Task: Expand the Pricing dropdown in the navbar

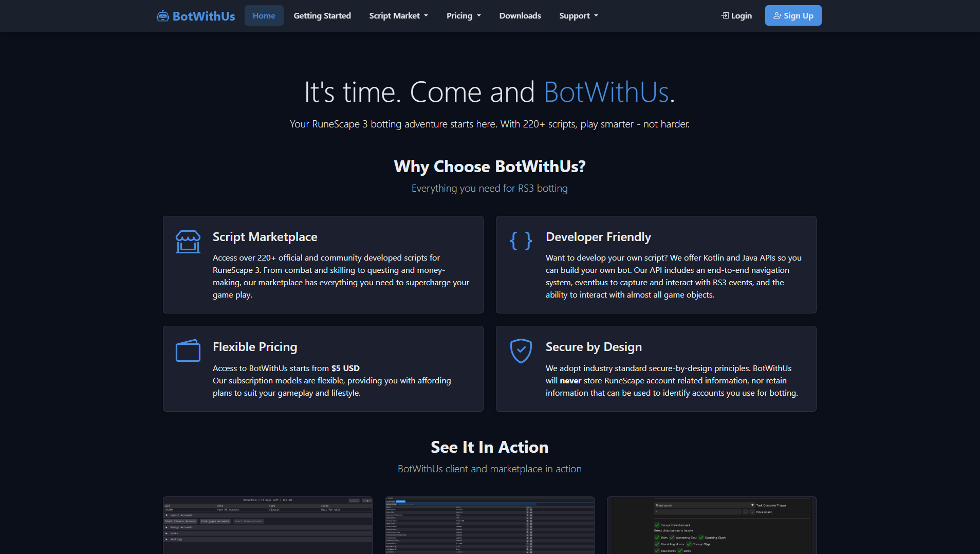Action: coord(464,16)
